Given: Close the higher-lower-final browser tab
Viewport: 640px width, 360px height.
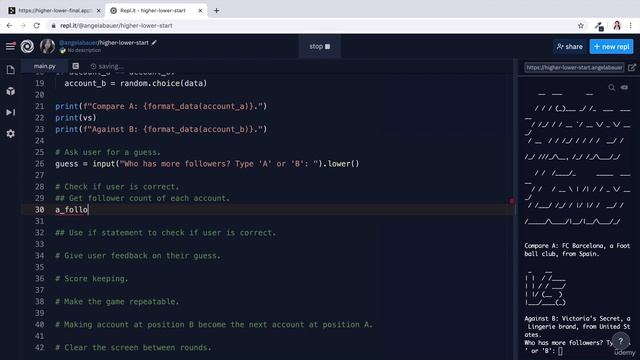Looking at the screenshot, I should pyautogui.click(x=98, y=11).
